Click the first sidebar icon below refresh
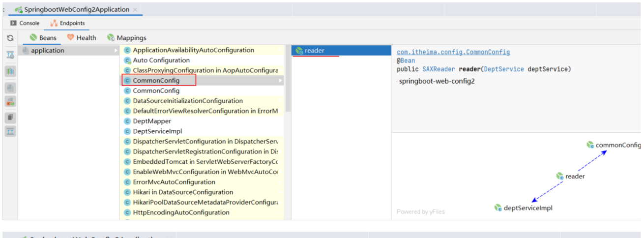644x238 pixels. [10, 55]
